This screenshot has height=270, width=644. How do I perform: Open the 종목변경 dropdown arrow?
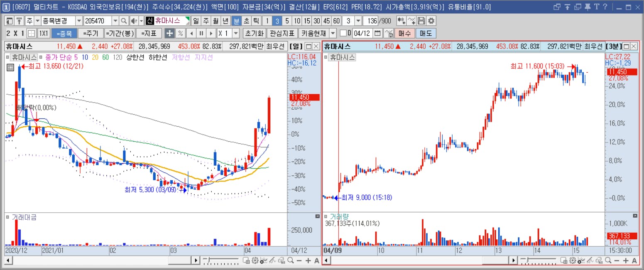[x=79, y=21]
